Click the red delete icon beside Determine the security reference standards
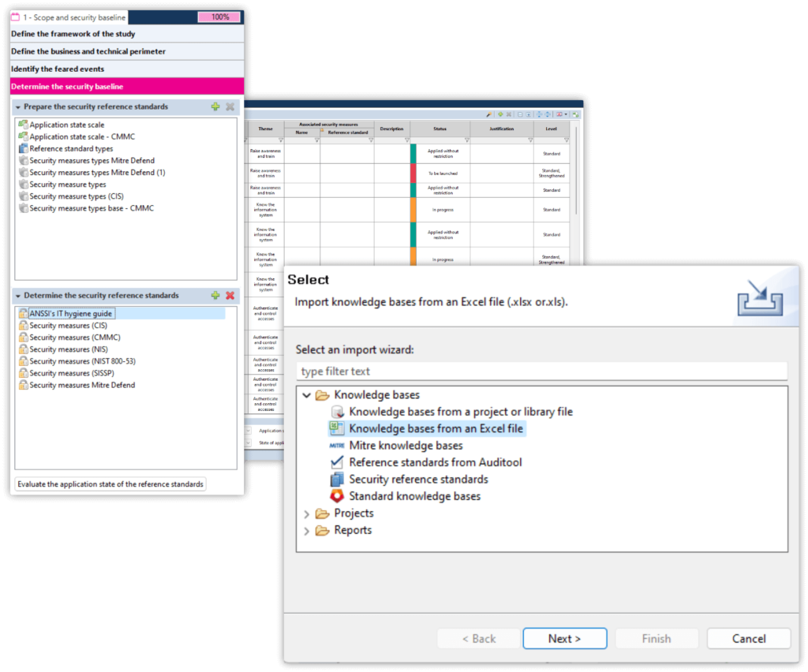Viewport: 808px width, 672px height. click(230, 296)
